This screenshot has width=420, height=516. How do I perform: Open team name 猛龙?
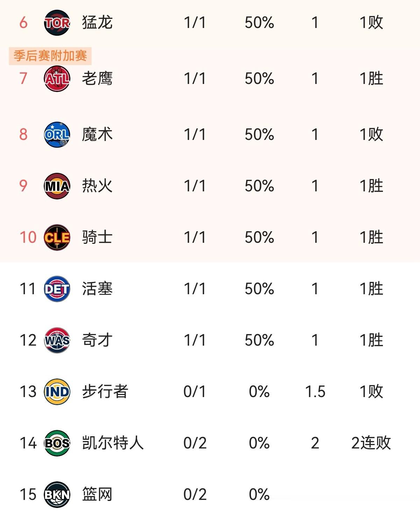click(97, 23)
